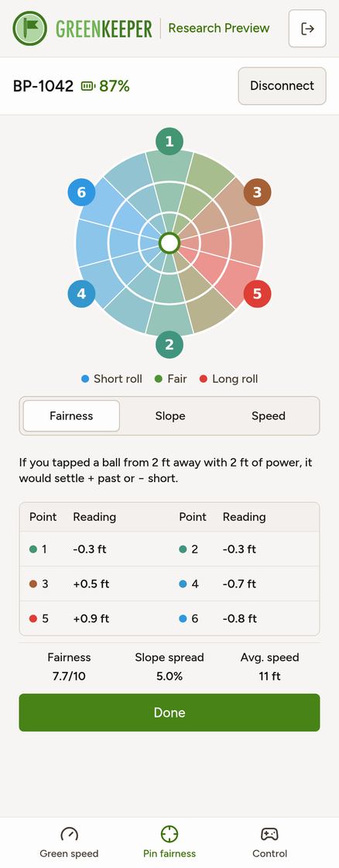Open Control tab
Viewport: 339px width, 868px height.
[x=269, y=842]
